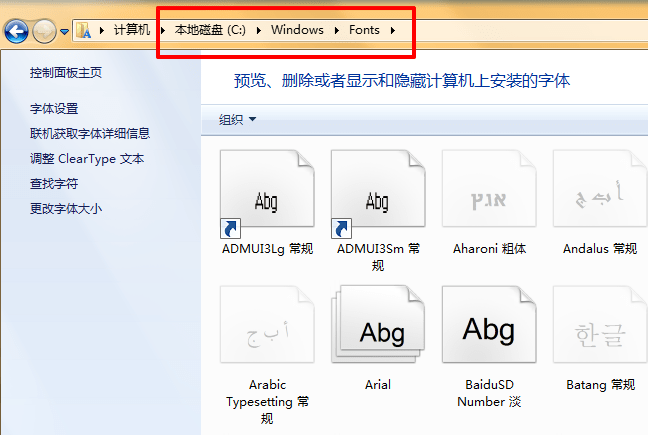Open the ADMUI3Lg 常规 font icon
Screen dimensions: 648x435
point(266,196)
